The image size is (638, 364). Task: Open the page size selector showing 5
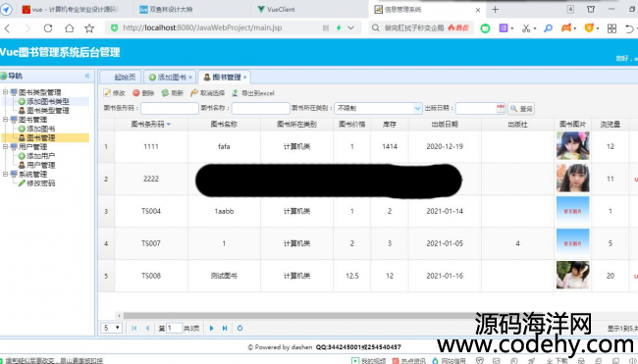[x=111, y=328]
